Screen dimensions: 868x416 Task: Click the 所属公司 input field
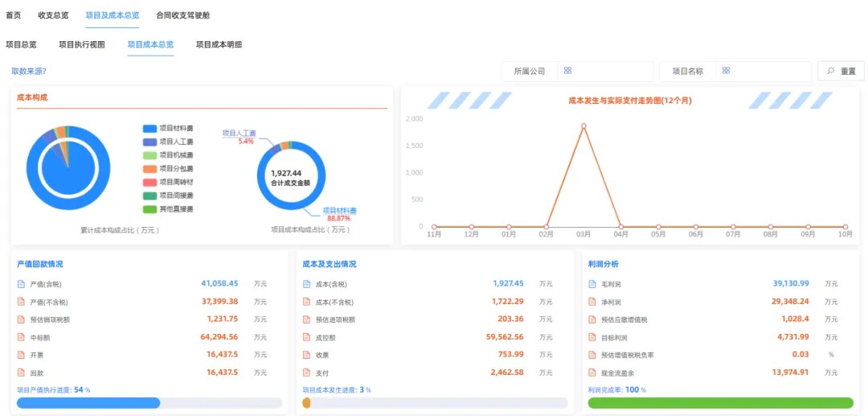606,71
